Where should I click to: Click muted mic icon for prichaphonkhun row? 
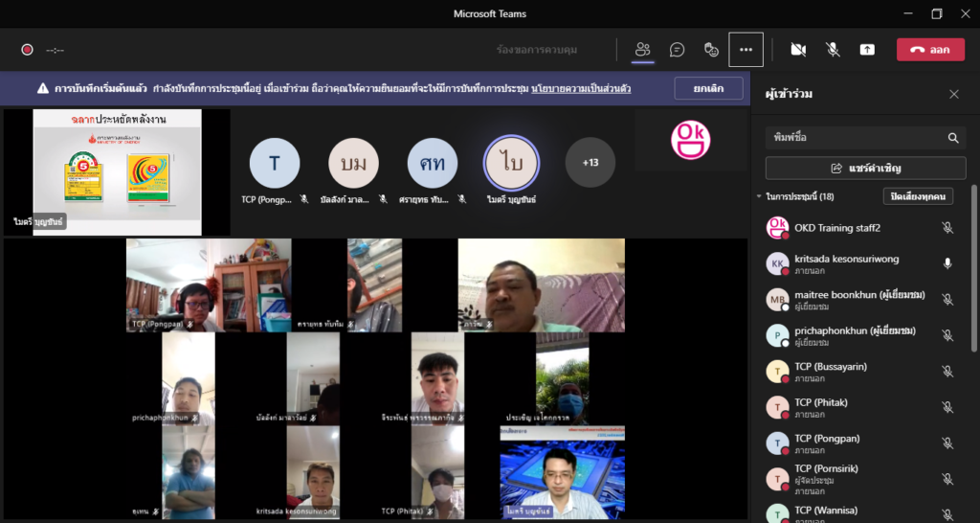[947, 335]
